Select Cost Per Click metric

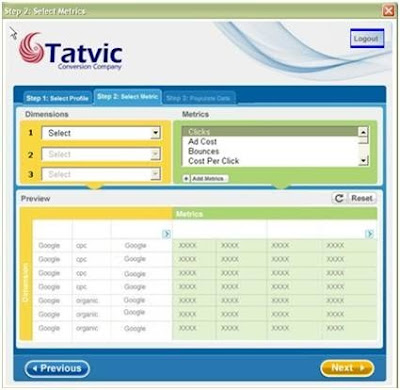click(270, 161)
